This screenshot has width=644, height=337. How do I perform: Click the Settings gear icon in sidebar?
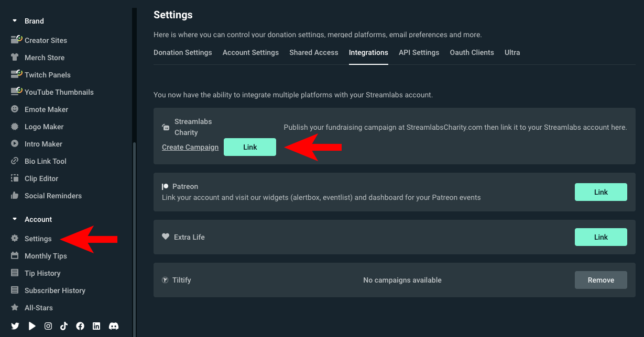click(15, 239)
